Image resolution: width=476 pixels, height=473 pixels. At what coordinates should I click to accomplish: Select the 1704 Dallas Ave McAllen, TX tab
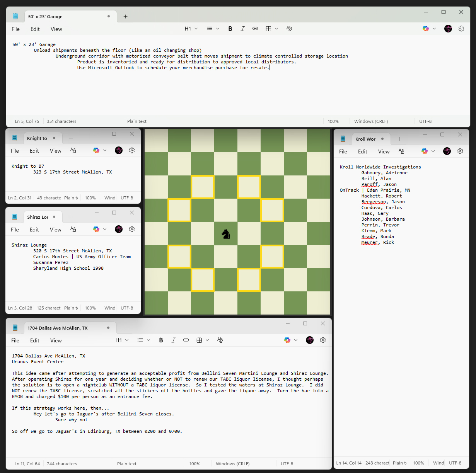[x=58, y=328]
